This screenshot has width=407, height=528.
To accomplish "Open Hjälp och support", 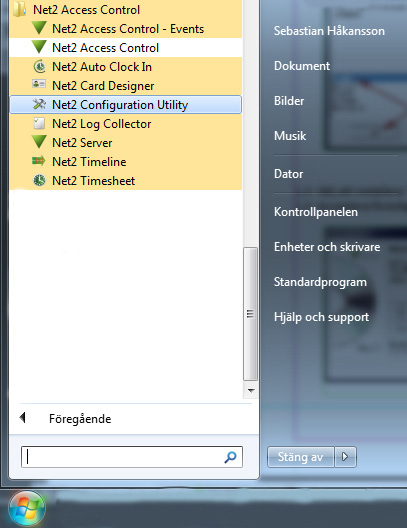I will pos(321,317).
